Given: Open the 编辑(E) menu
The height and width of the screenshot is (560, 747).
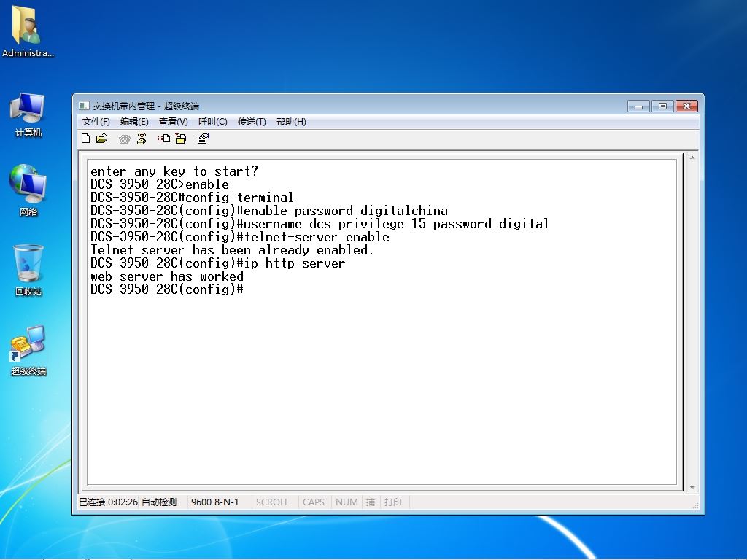Looking at the screenshot, I should pos(134,122).
